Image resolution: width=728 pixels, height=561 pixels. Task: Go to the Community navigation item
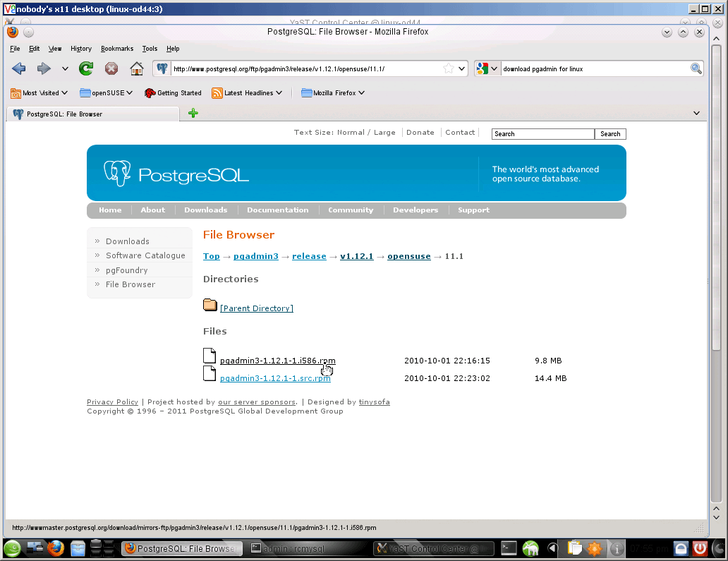coord(351,210)
